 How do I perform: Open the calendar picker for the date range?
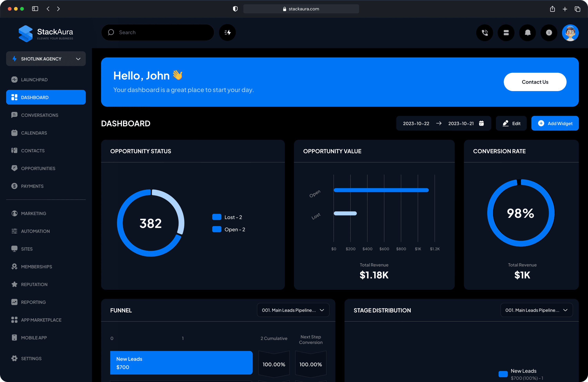(x=481, y=123)
